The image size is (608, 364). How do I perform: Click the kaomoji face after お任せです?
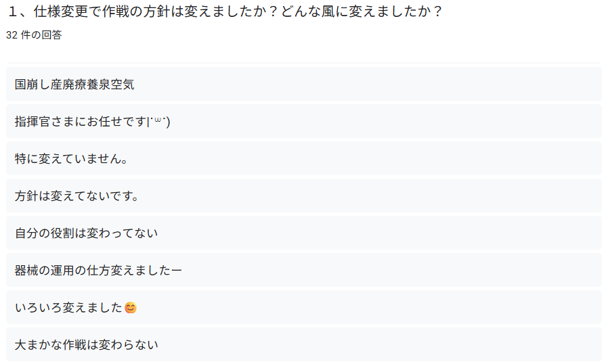click(158, 122)
